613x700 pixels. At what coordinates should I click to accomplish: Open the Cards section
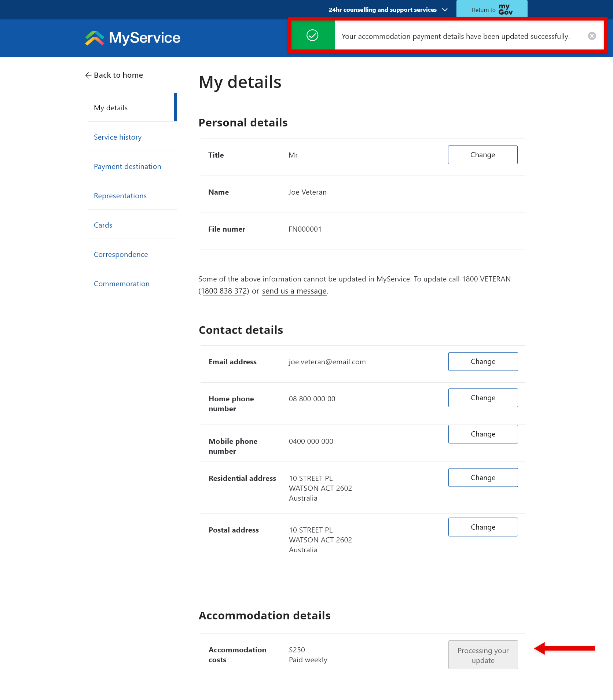click(x=103, y=225)
